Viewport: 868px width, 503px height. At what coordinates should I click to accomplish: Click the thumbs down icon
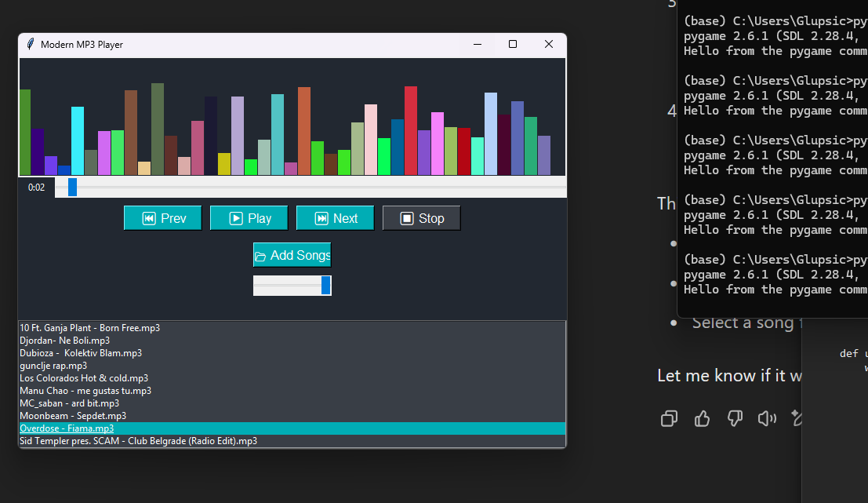(x=735, y=418)
